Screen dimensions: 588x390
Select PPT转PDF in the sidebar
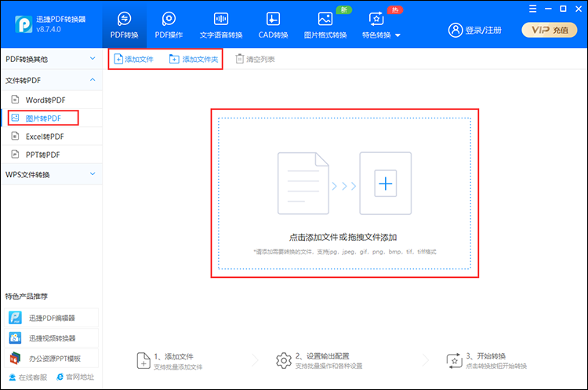point(43,155)
